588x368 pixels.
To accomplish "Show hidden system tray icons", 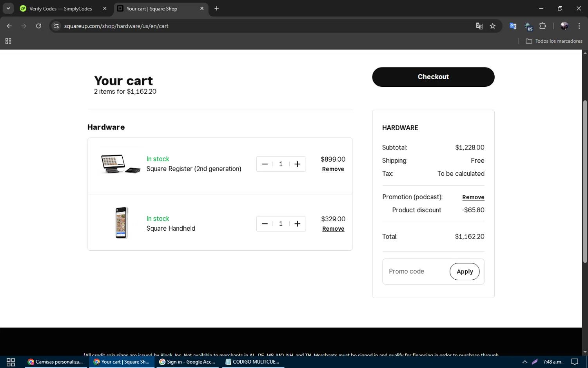I will [x=524, y=362].
